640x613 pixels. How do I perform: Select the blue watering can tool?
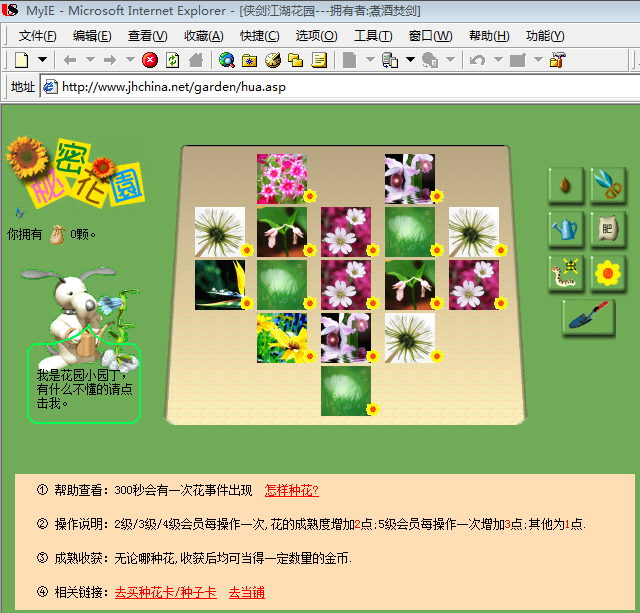point(565,229)
